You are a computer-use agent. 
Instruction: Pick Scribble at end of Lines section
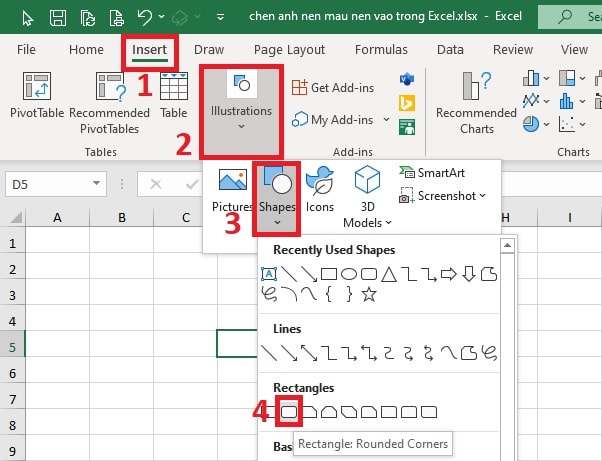[x=489, y=353]
